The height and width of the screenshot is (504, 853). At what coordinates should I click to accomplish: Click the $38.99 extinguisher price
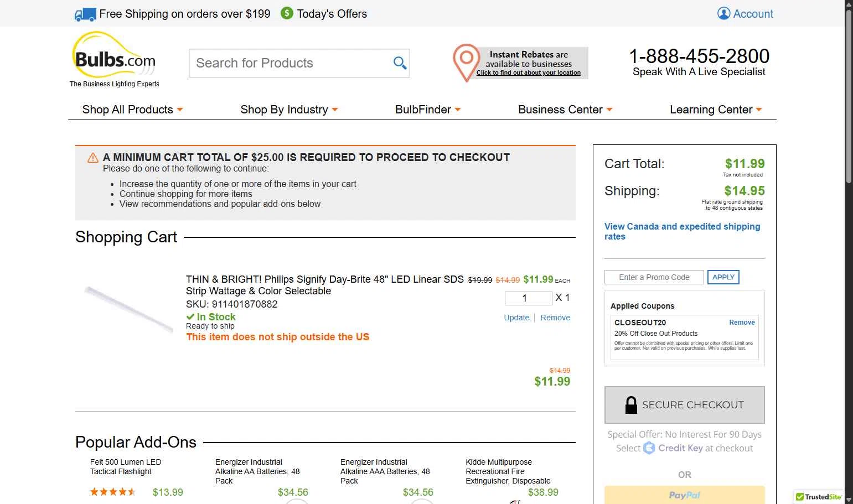[543, 492]
